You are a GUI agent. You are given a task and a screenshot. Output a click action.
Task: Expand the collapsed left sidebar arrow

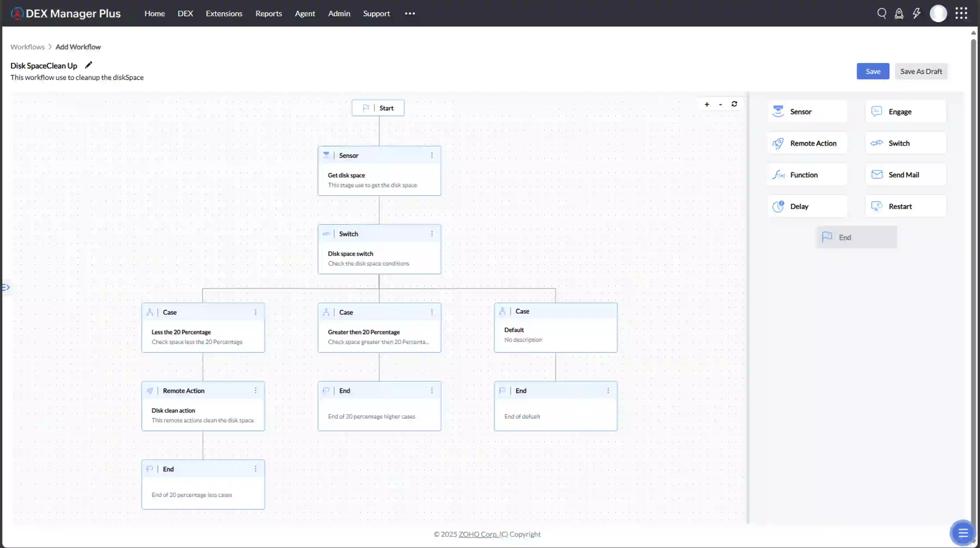pyautogui.click(x=6, y=287)
